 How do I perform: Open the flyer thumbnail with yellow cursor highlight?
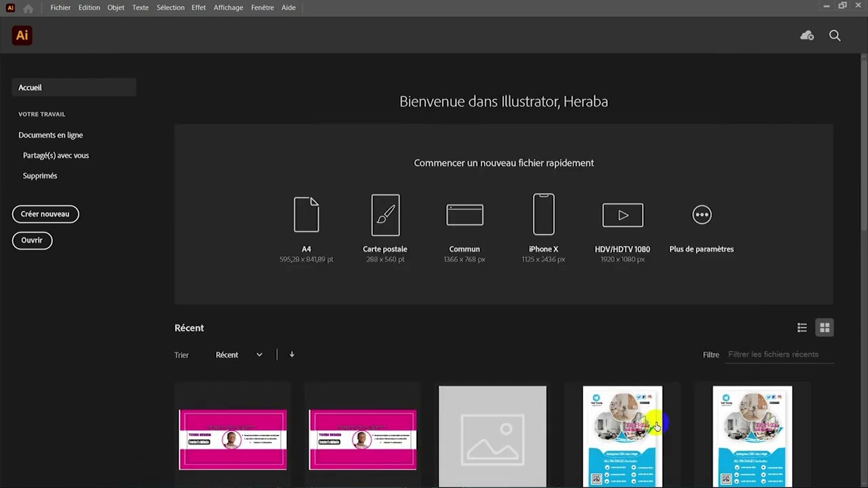click(x=623, y=436)
